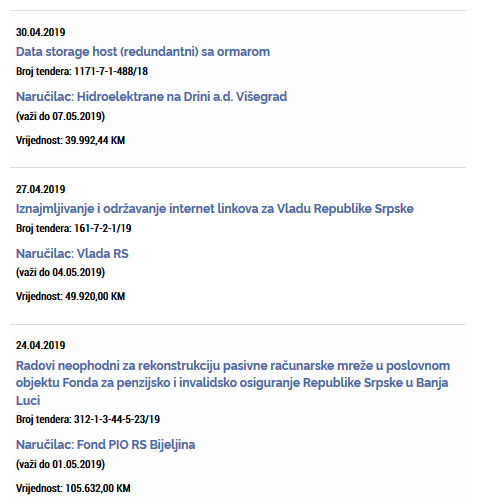Open the Naručilac: Vlada RS link
The width and height of the screenshot is (478, 503).
pos(72,254)
